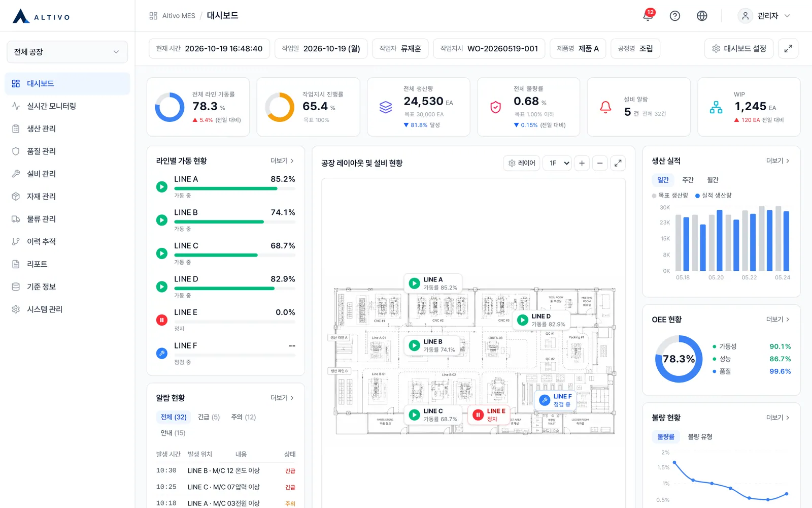Expand 생산 실적 더보기
Image resolution: width=812 pixels, height=508 pixels.
(777, 161)
